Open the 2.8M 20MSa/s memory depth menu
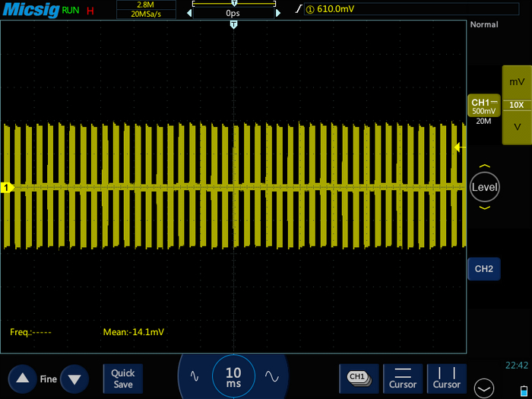This screenshot has width=532, height=399. tap(145, 9)
